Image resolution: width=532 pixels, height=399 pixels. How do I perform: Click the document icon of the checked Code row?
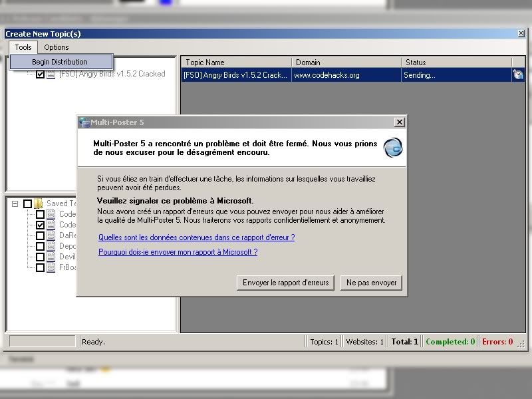pos(51,225)
